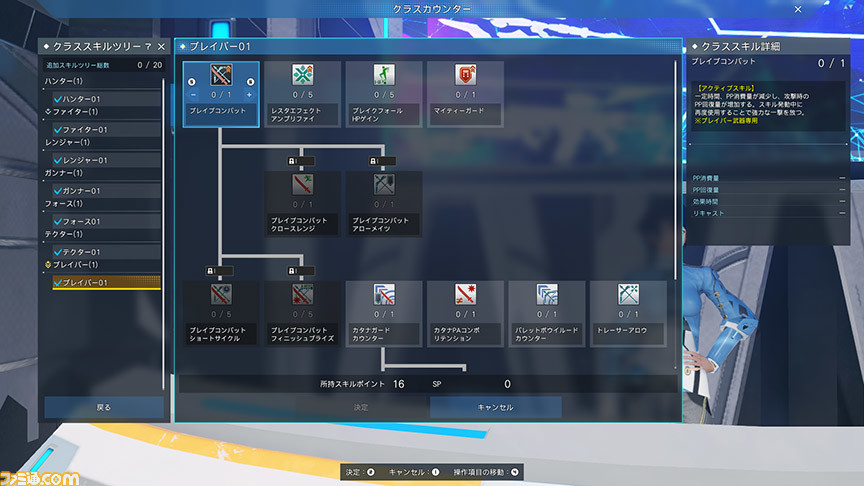Toggle the ファイター-01 checkmark
The width and height of the screenshot is (864, 486).
(x=57, y=129)
